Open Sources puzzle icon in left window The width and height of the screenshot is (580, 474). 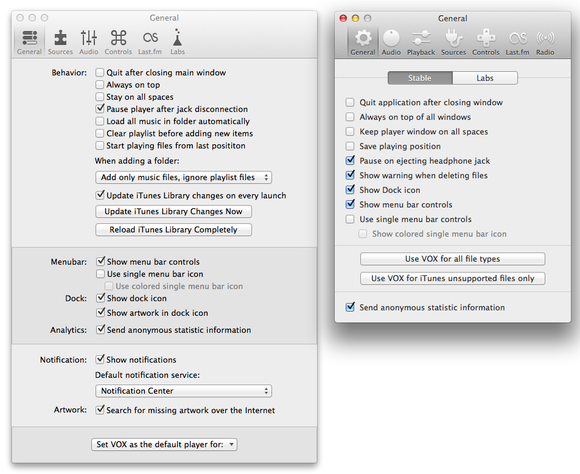point(60,42)
